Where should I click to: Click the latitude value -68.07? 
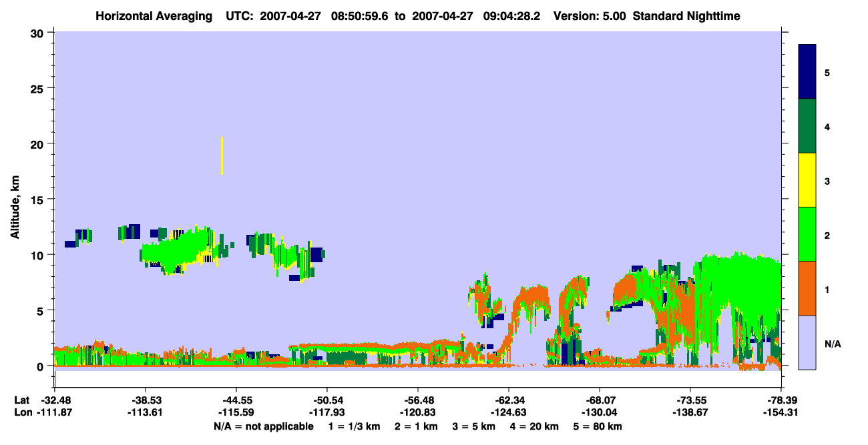click(x=599, y=400)
